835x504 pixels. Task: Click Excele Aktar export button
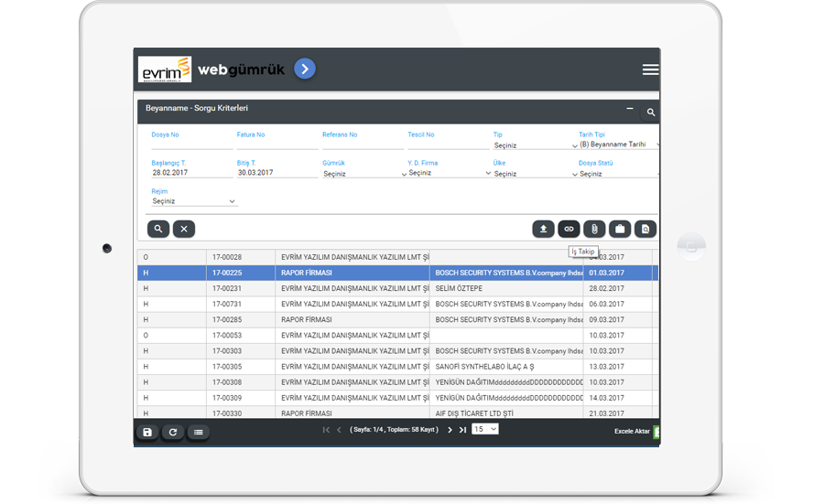point(633,431)
